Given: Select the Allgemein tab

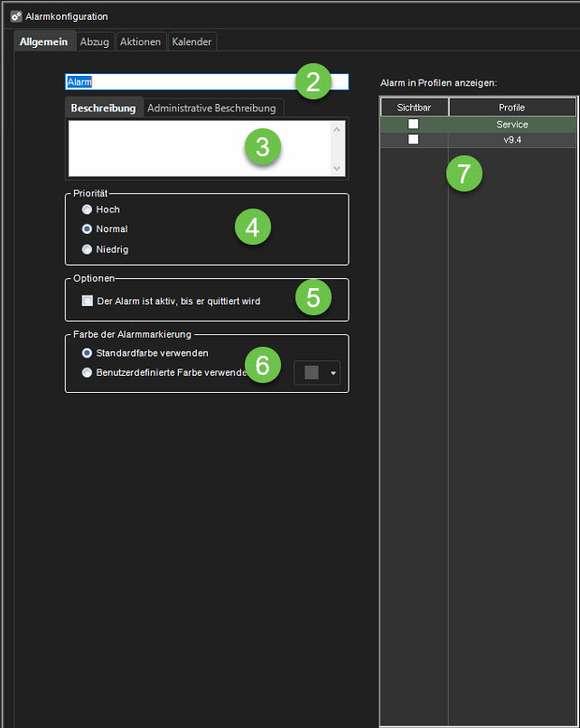Looking at the screenshot, I should (x=43, y=42).
